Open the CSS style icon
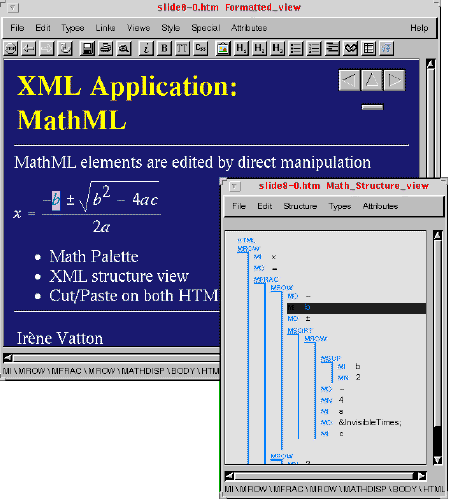The width and height of the screenshot is (449, 500). pos(200,49)
